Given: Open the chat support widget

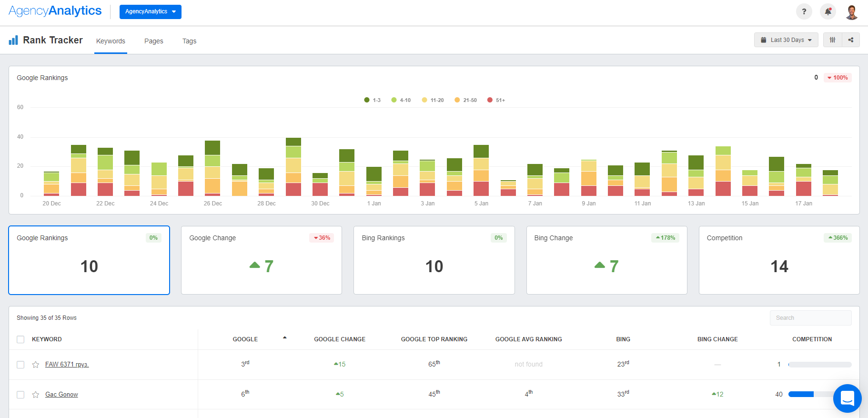Looking at the screenshot, I should (x=847, y=398).
